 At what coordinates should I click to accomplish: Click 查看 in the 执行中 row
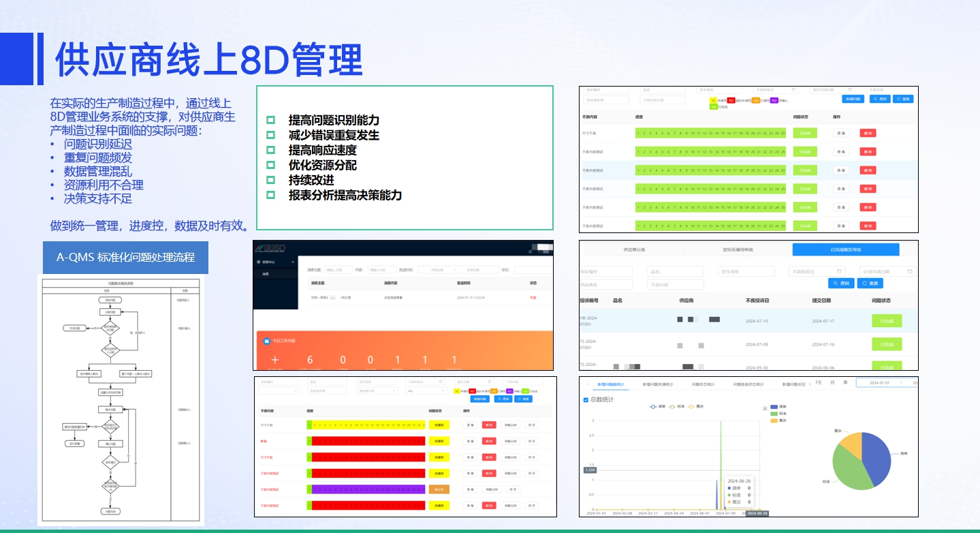coord(470,489)
